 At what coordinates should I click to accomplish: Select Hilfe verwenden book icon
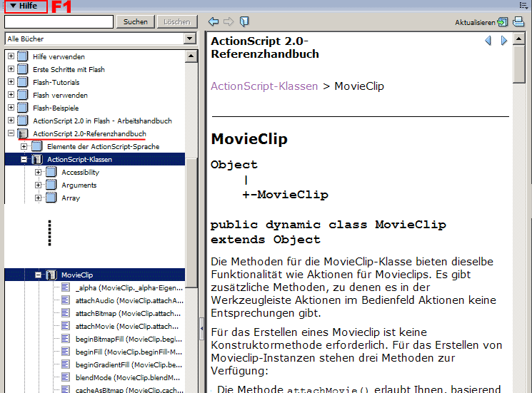(x=23, y=56)
